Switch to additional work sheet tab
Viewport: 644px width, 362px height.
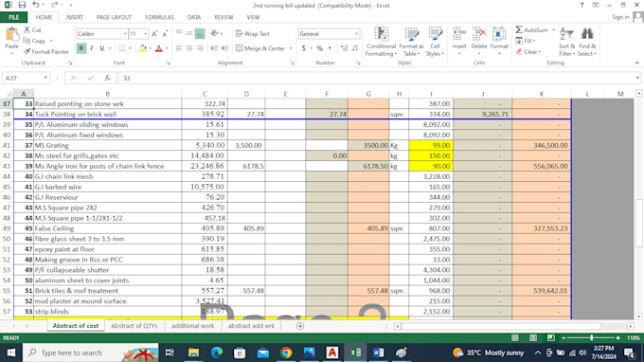tap(192, 326)
